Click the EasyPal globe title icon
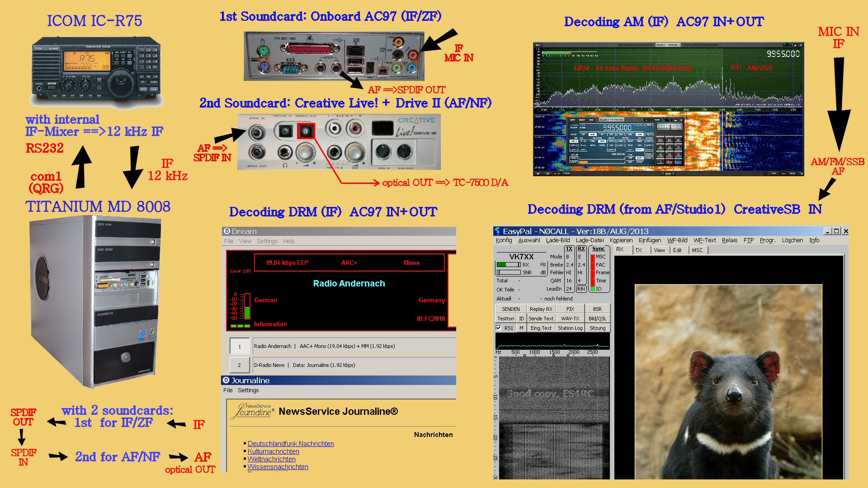Viewport: 868px width, 488px height. point(498,231)
